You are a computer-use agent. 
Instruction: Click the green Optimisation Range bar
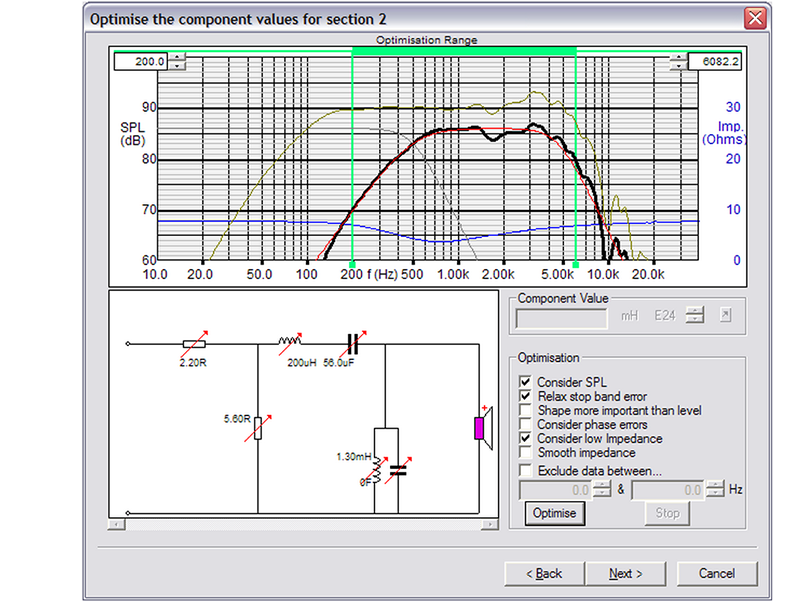coord(464,49)
